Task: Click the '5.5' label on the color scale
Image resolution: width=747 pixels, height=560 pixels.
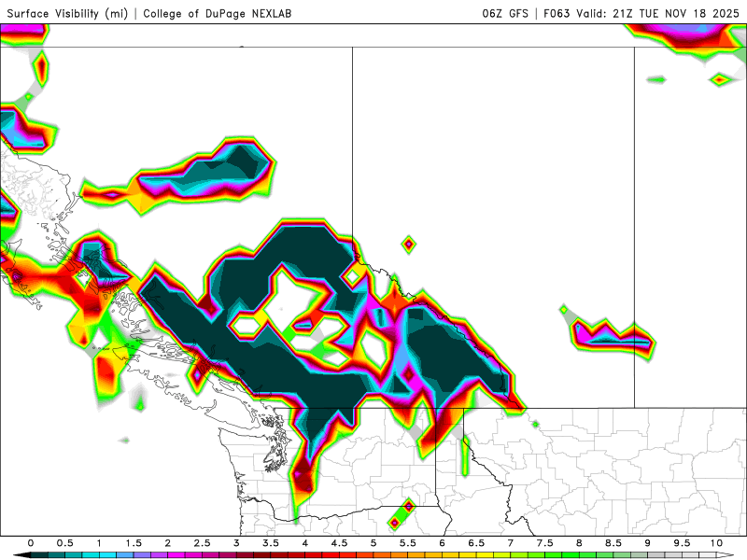Action: pos(408,543)
